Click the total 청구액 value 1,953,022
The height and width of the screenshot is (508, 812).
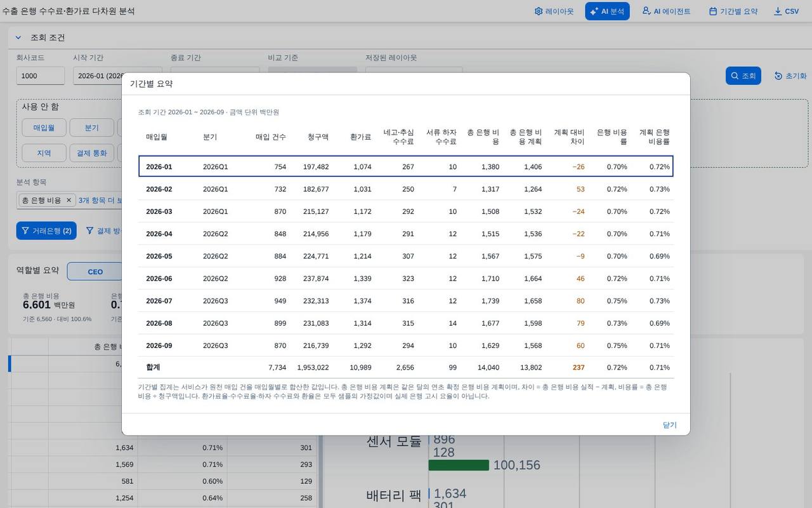pos(313,367)
